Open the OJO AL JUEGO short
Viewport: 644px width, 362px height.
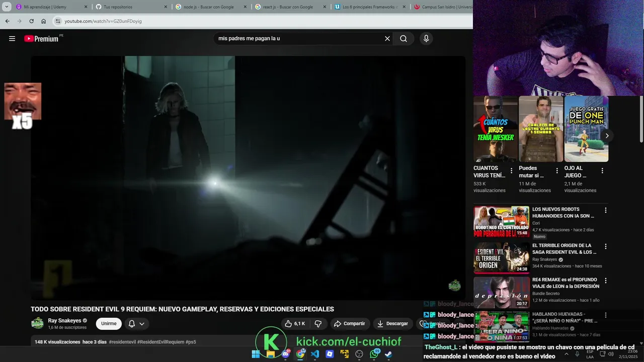(x=586, y=129)
